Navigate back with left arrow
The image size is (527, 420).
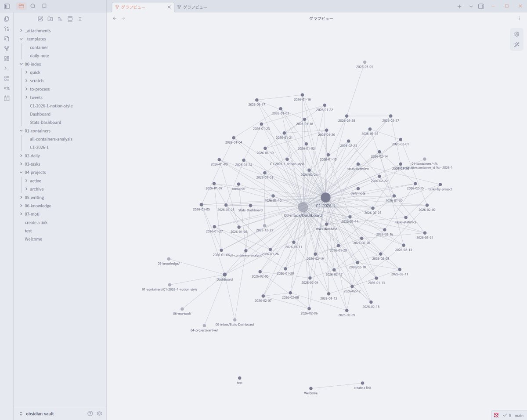115,18
